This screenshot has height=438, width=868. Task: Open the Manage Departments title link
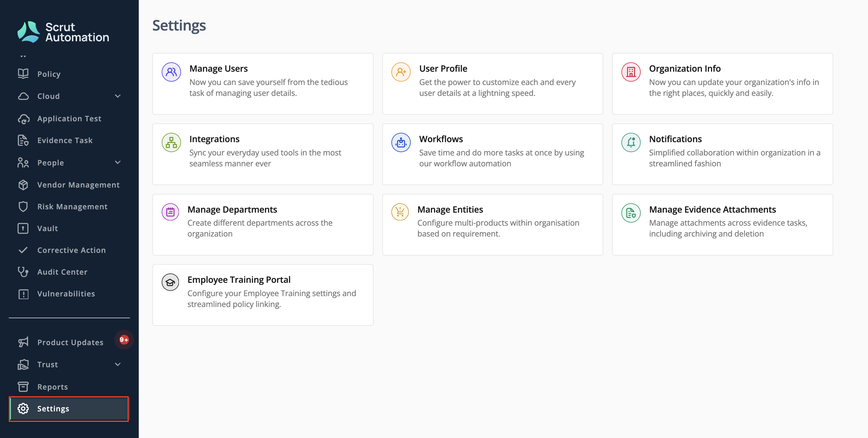(x=232, y=209)
